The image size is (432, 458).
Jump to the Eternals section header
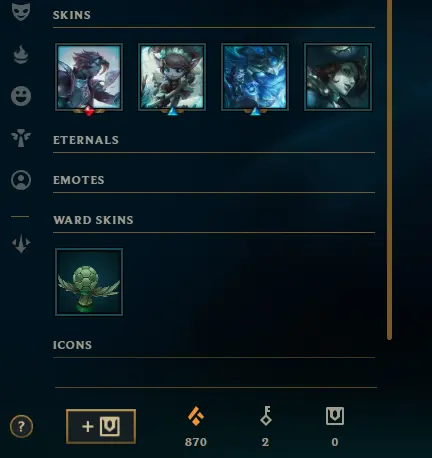click(86, 140)
